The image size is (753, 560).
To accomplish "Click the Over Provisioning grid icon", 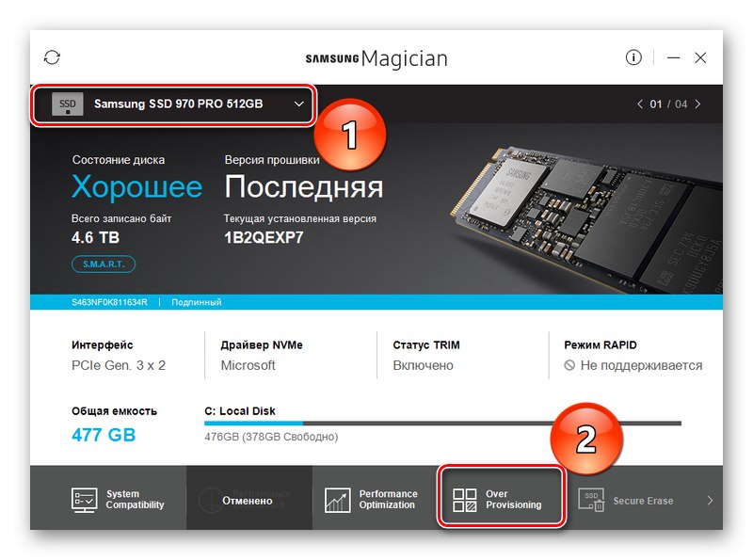I will tap(464, 500).
